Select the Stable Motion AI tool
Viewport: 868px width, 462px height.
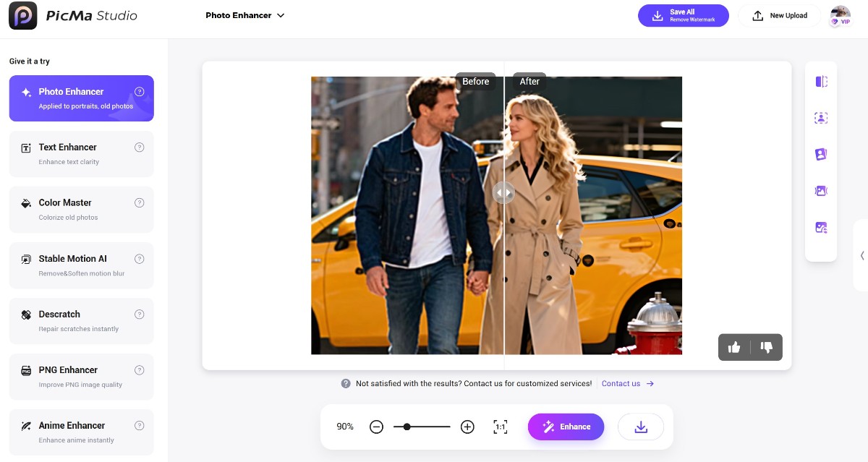coord(82,265)
